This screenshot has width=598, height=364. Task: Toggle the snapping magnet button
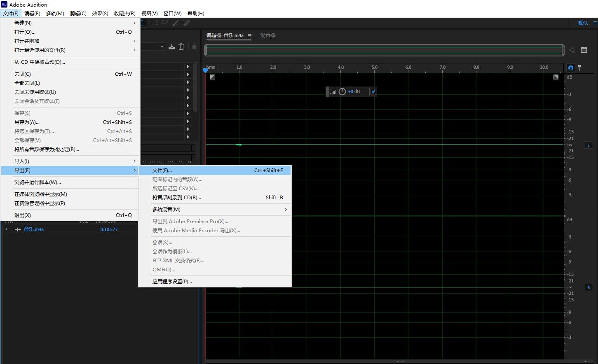[571, 68]
